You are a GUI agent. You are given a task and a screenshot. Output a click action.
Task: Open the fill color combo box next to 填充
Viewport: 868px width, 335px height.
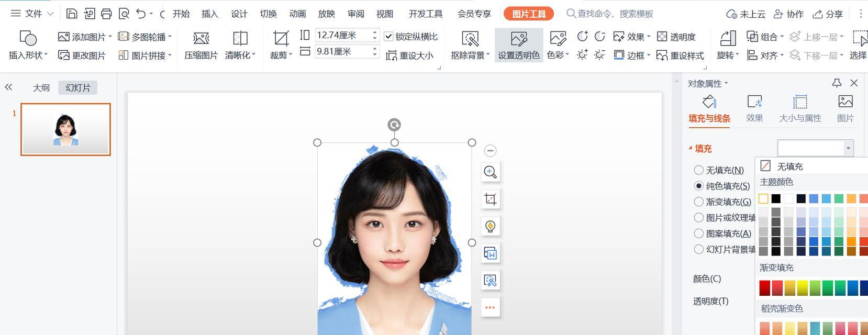[x=816, y=148]
